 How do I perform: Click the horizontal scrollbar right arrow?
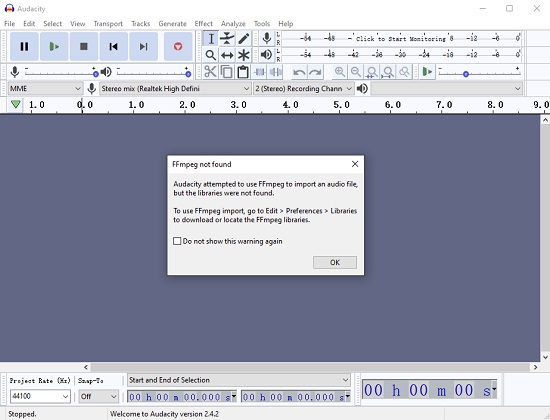535,367
